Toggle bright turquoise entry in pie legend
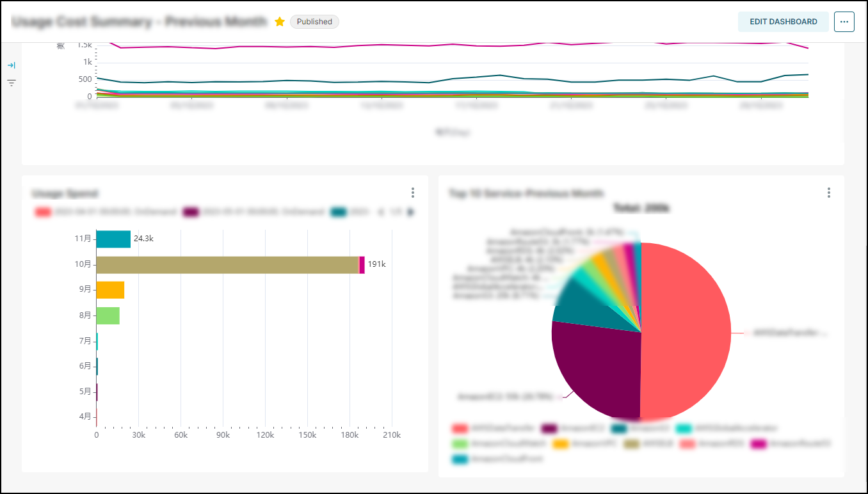 coord(684,428)
